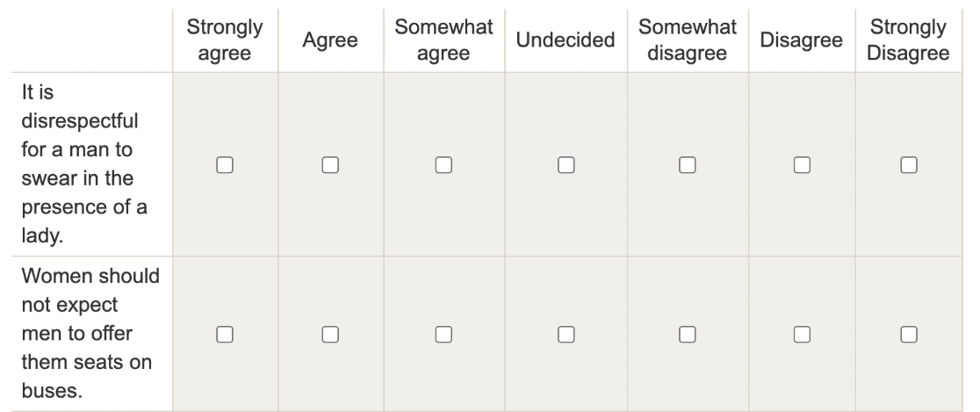Viewport: 980px width, 412px height.
Task: Check Strongly Disagree for swearing statement
Action: point(909,165)
